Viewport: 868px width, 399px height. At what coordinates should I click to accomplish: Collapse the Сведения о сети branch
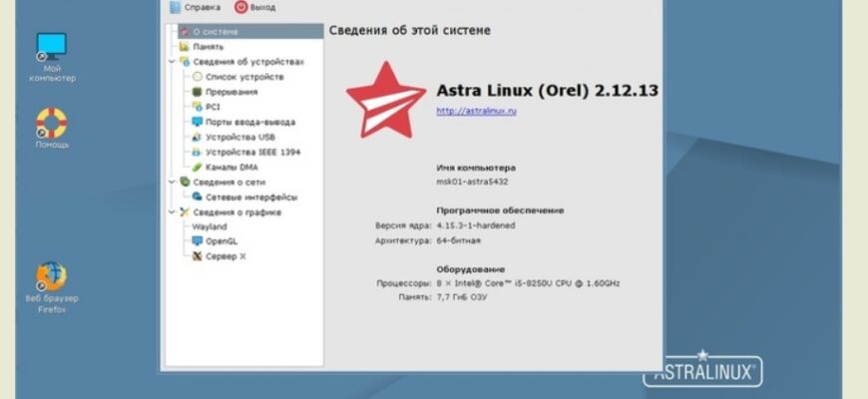(x=172, y=183)
